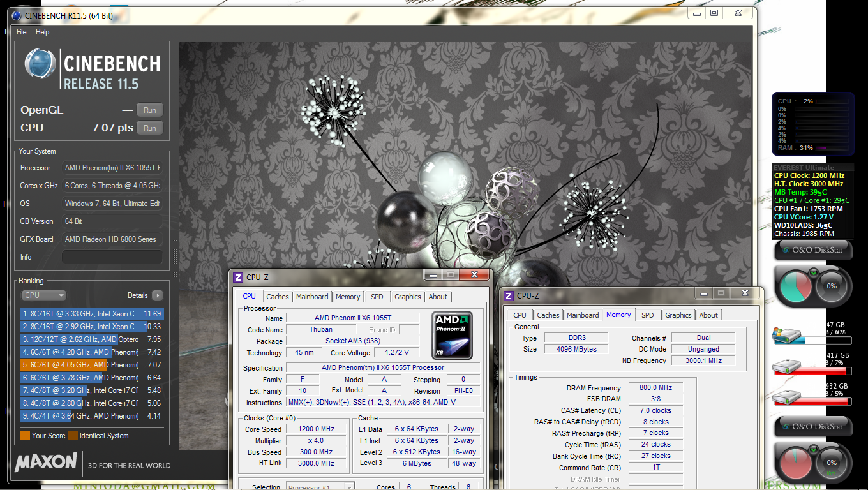Expand ranking Details with the arrow button
Viewport: 868px width, 490px height.
[x=157, y=295]
